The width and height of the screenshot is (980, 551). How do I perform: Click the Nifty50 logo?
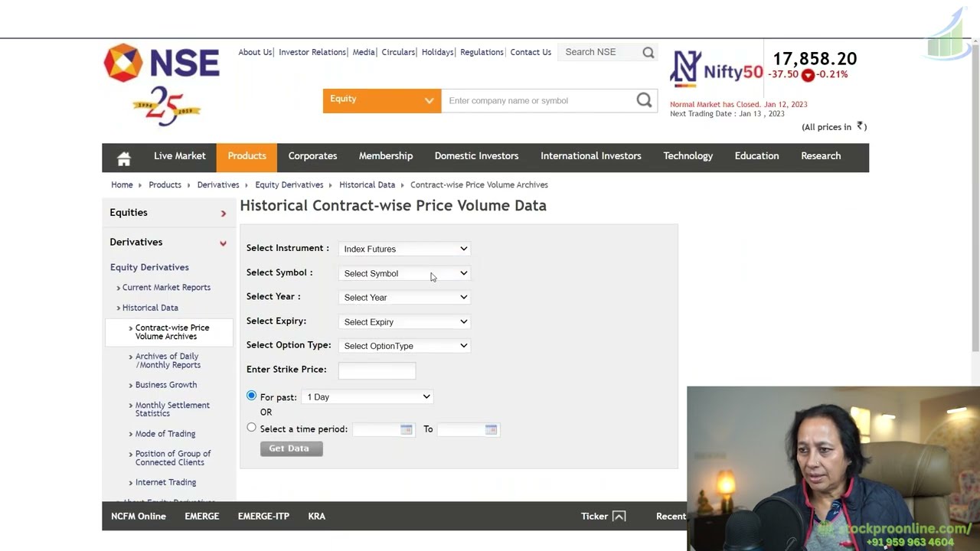pos(717,69)
